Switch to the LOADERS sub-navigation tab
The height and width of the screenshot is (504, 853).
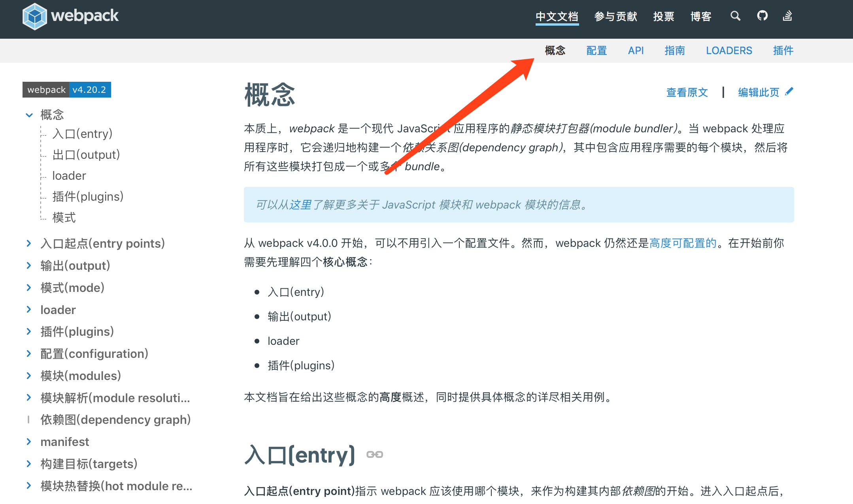click(729, 51)
